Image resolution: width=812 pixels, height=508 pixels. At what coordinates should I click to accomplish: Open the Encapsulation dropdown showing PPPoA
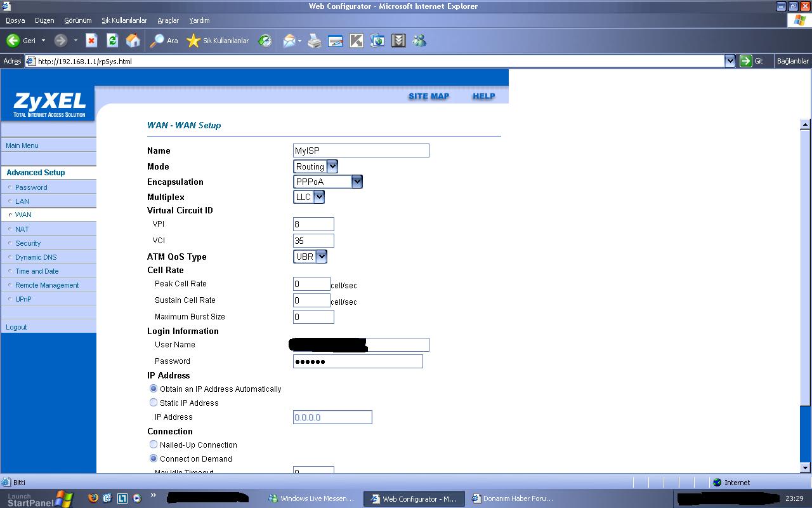pos(328,182)
